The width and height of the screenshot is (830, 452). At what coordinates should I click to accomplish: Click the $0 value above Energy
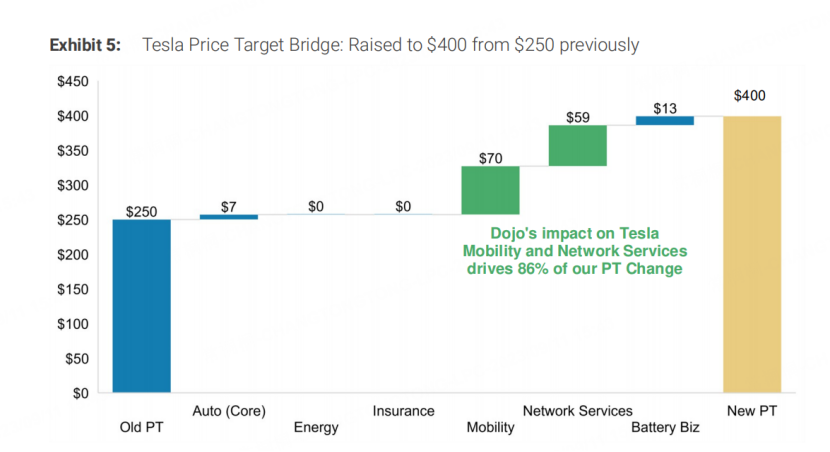[316, 206]
